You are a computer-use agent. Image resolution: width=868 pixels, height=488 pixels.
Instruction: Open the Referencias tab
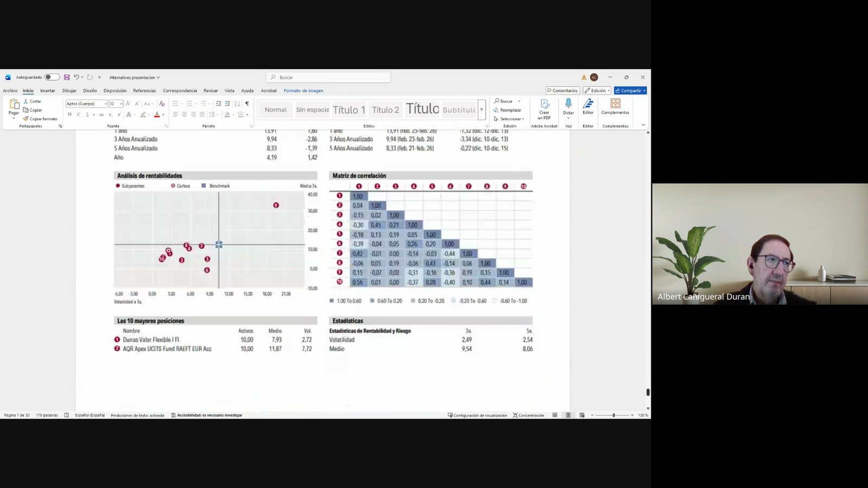[144, 91]
